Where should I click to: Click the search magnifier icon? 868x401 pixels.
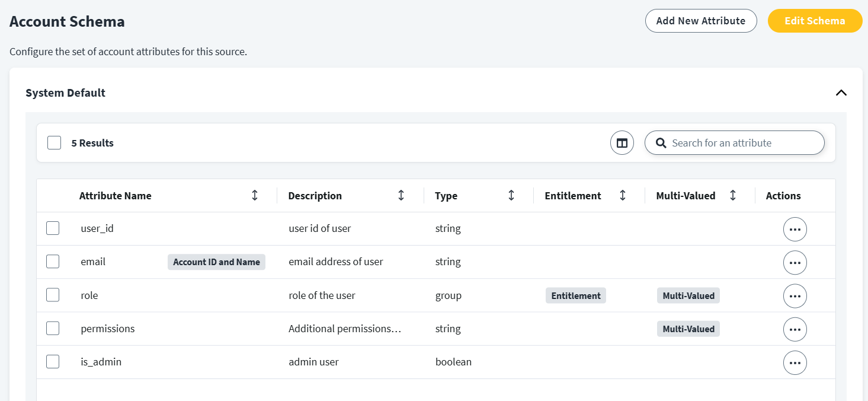point(661,143)
